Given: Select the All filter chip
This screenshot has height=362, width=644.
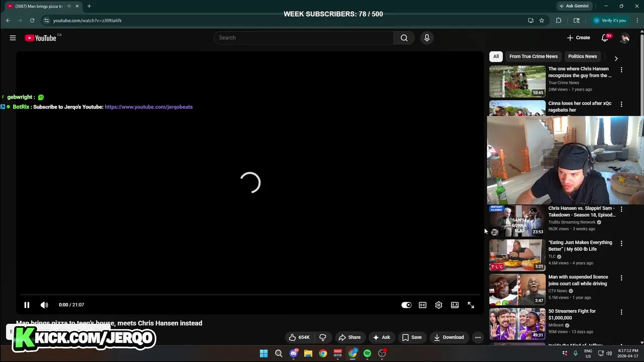Looking at the screenshot, I should coord(496,56).
